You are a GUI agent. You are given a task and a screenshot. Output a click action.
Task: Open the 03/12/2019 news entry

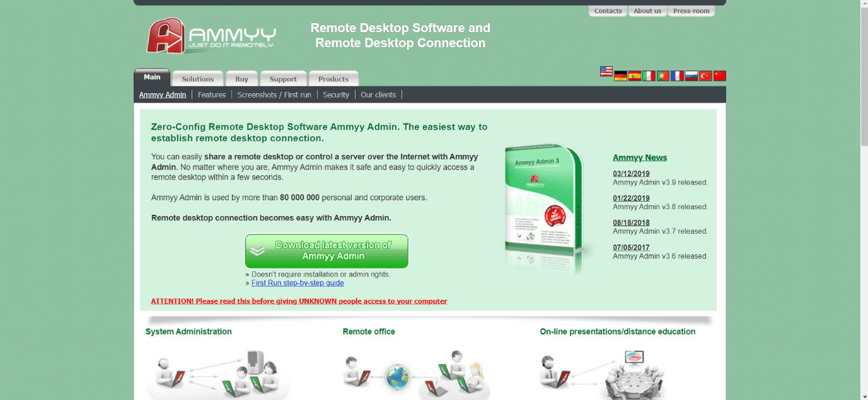pyautogui.click(x=631, y=174)
